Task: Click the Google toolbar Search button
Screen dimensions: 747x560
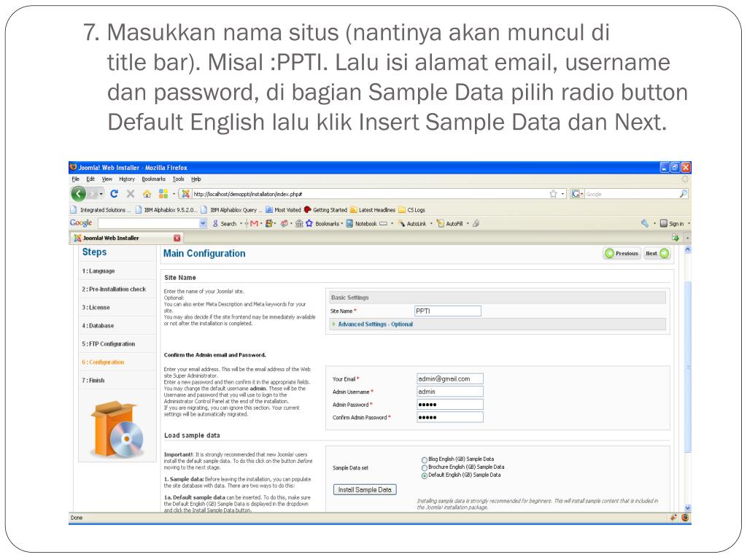Action: (225, 223)
